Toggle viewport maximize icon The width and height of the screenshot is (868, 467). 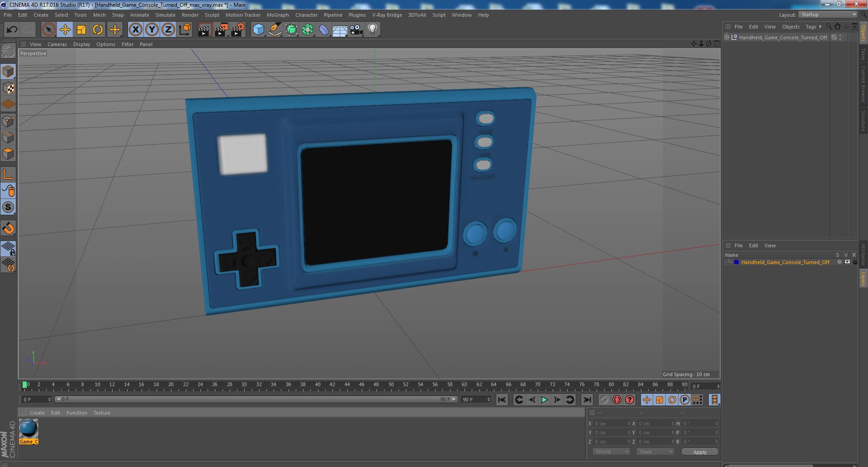pos(716,44)
